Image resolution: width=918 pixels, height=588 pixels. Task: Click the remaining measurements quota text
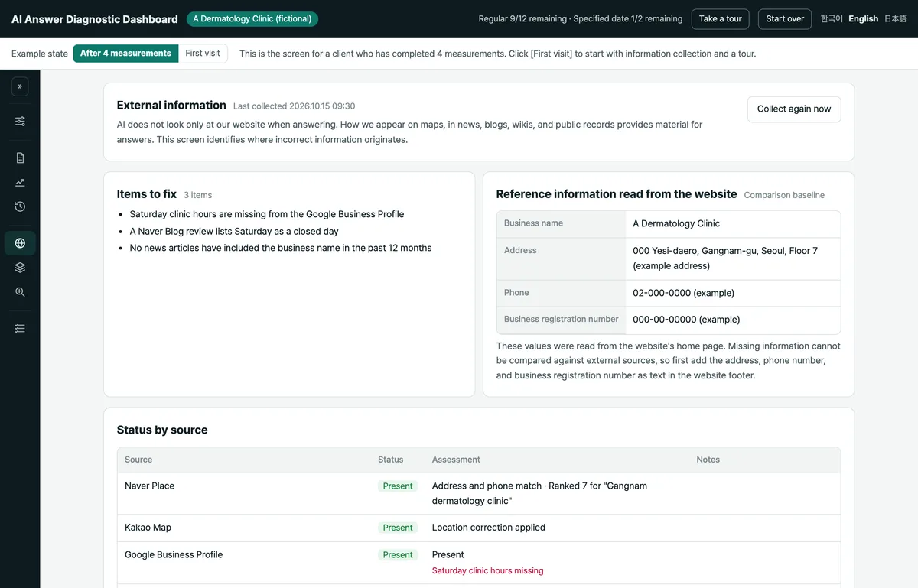coord(581,19)
